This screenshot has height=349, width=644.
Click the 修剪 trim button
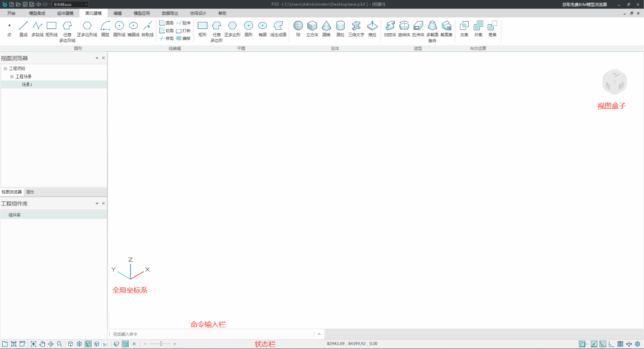tap(167, 38)
